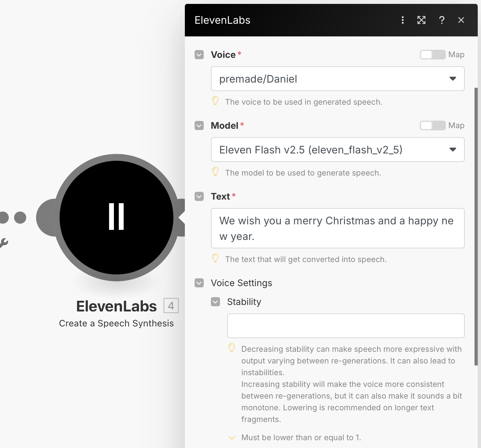Open the three-dot options menu in ElevenLabs header
This screenshot has height=448, width=481.
403,20
